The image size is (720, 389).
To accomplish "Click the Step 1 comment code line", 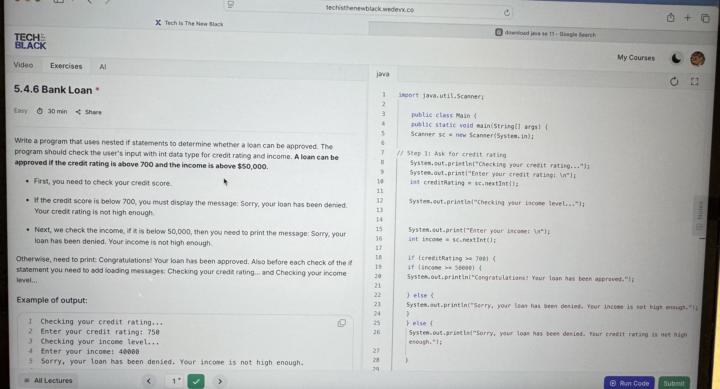I will click(451, 154).
